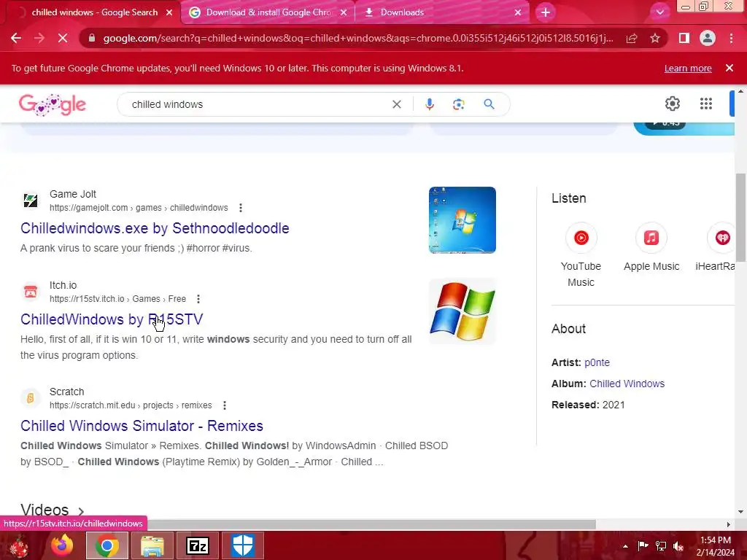Open options for Scratch result
The image size is (747, 560).
pos(225,405)
